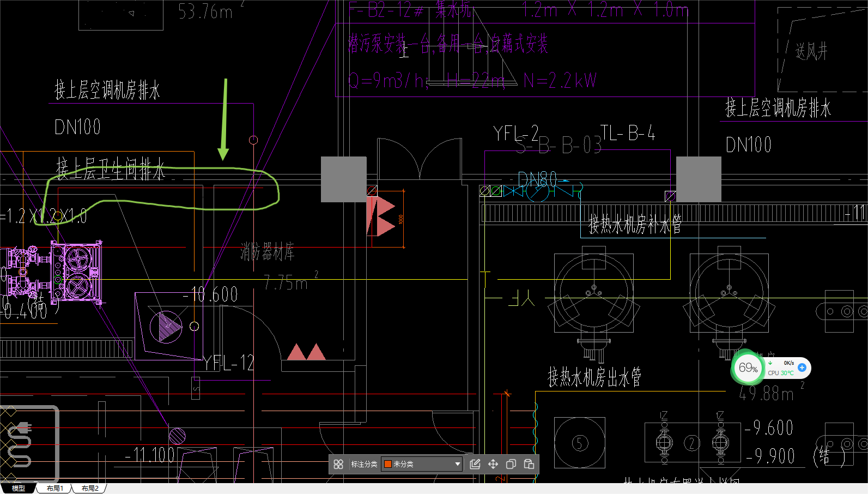Select the -9.600 elevation text

(x=769, y=427)
